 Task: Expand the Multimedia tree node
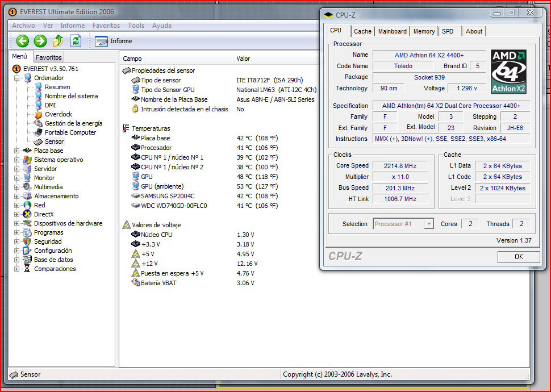tap(16, 187)
